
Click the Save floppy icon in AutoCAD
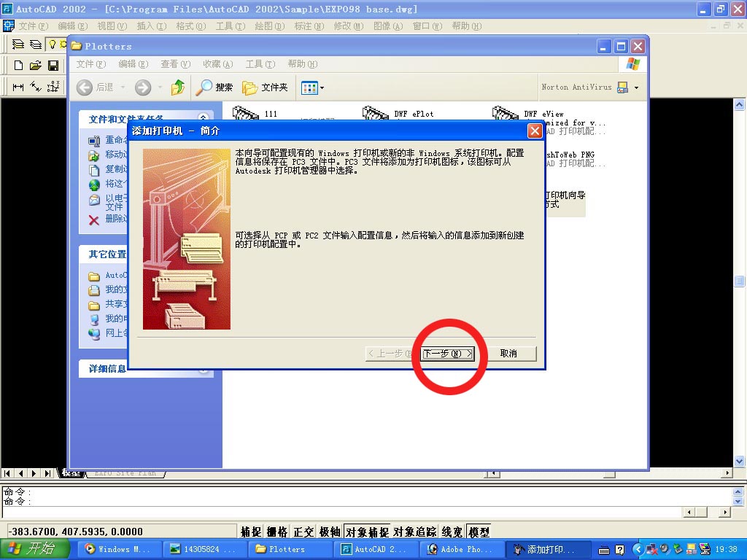coord(53,65)
